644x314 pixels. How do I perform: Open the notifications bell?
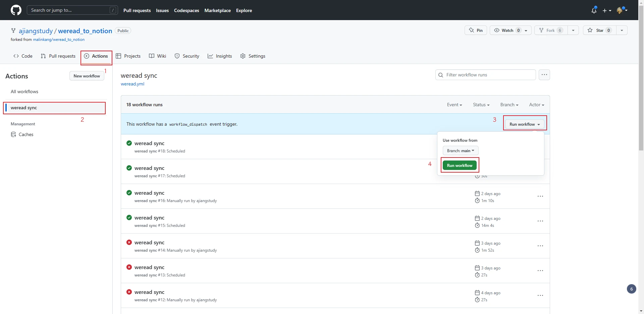point(594,10)
